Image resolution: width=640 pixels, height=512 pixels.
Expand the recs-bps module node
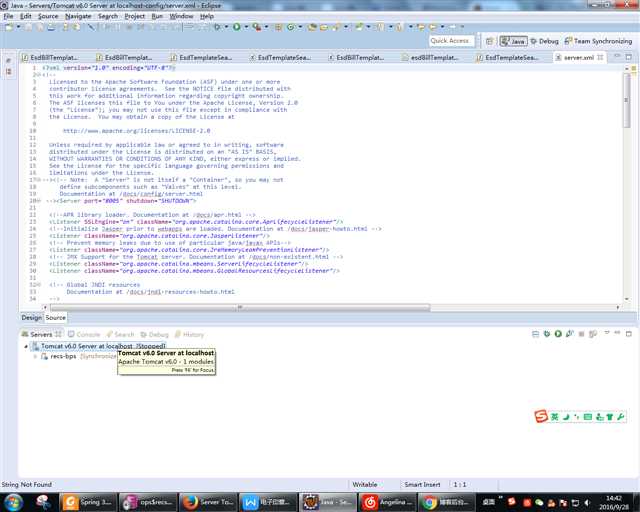click(35, 356)
